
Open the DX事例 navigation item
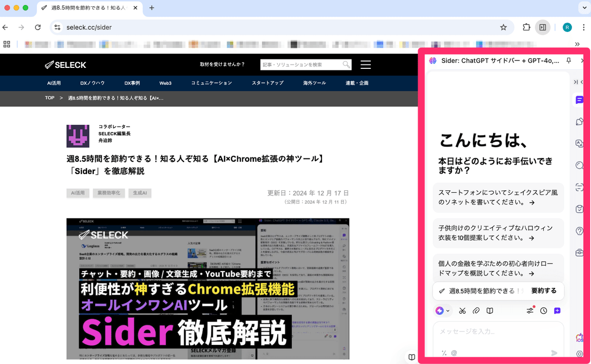[132, 83]
